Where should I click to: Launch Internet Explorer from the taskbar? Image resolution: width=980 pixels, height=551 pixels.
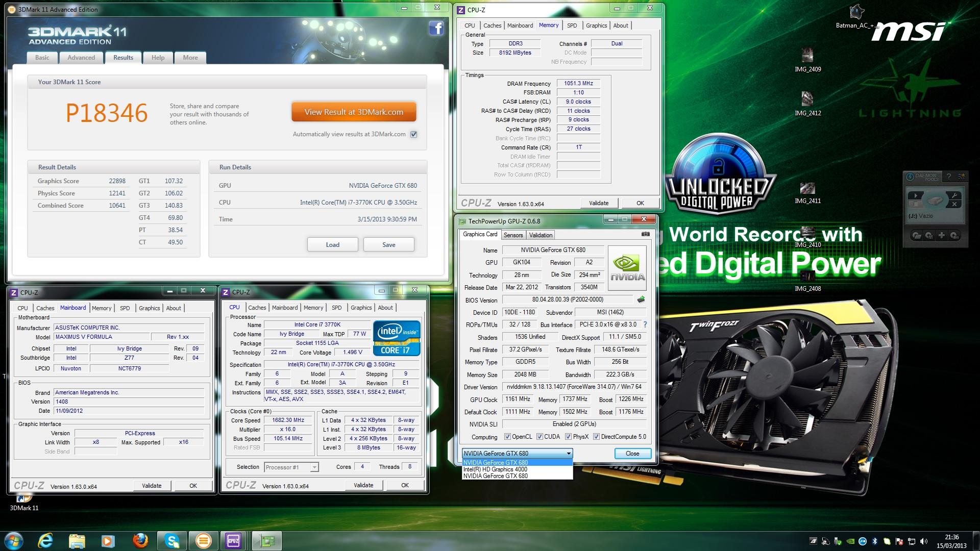click(x=45, y=540)
